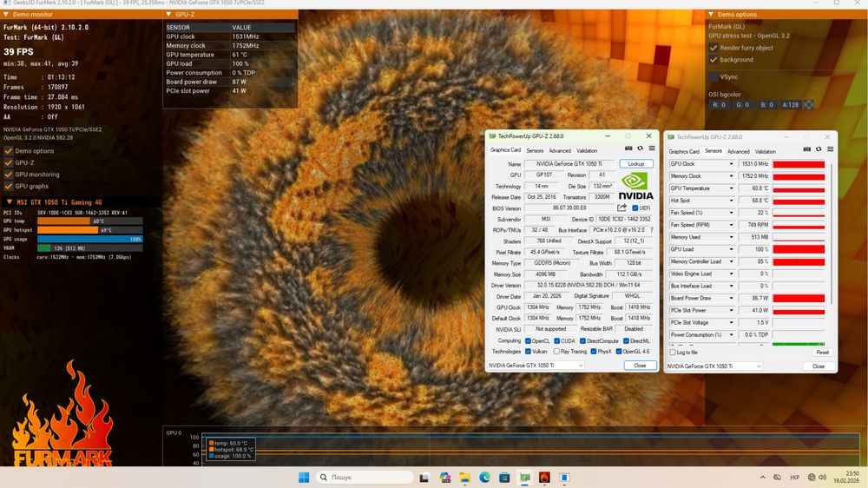Toggle FurMark GPU-Z checkbox
This screenshot has height=488, width=868.
(x=9, y=163)
